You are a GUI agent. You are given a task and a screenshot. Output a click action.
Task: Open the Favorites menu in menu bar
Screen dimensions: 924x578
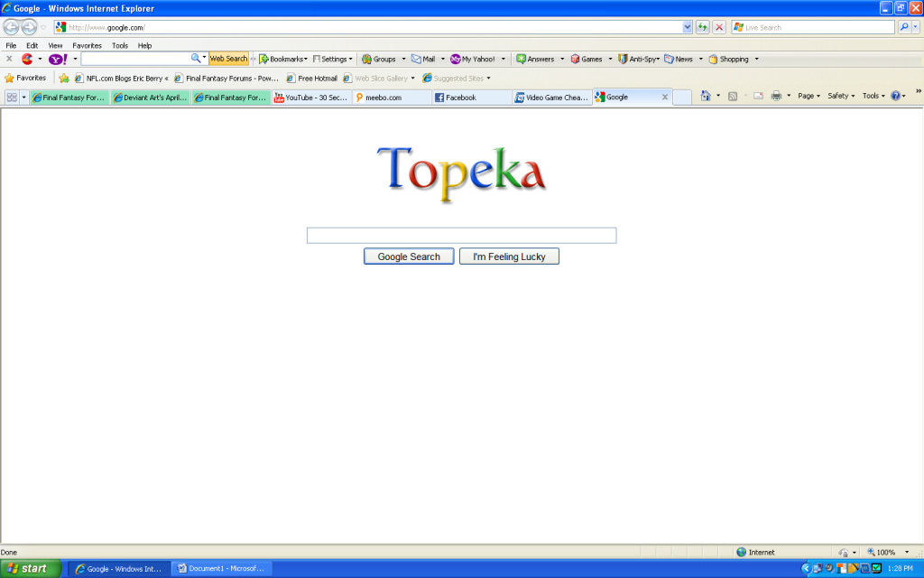pyautogui.click(x=87, y=45)
